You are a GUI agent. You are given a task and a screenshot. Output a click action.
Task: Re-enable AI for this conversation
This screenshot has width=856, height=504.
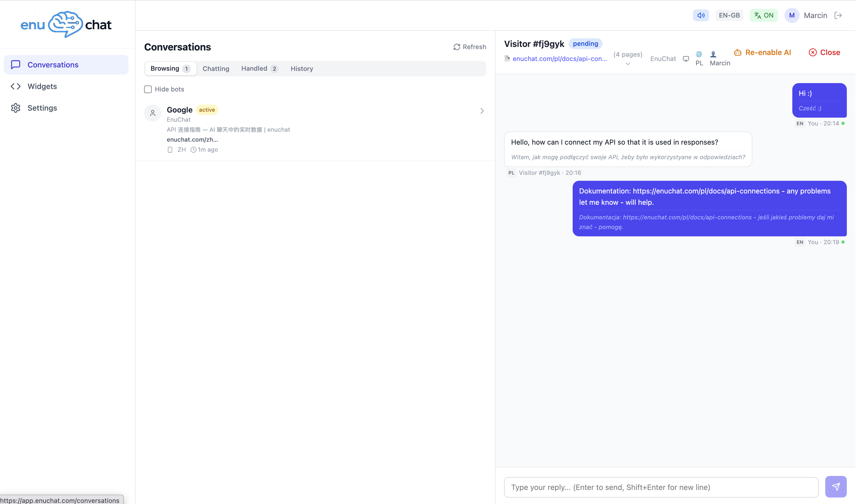pyautogui.click(x=763, y=52)
